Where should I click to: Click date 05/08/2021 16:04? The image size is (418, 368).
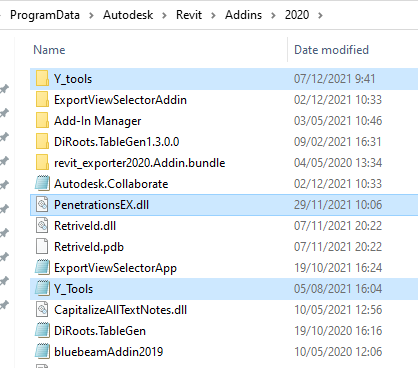[x=338, y=289]
